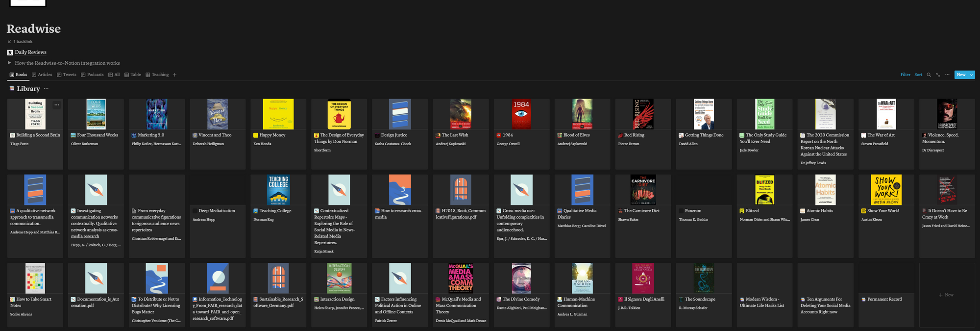Open the "Qualitative Media Diaries" title
Screen dimensions: 980x331
(577, 214)
